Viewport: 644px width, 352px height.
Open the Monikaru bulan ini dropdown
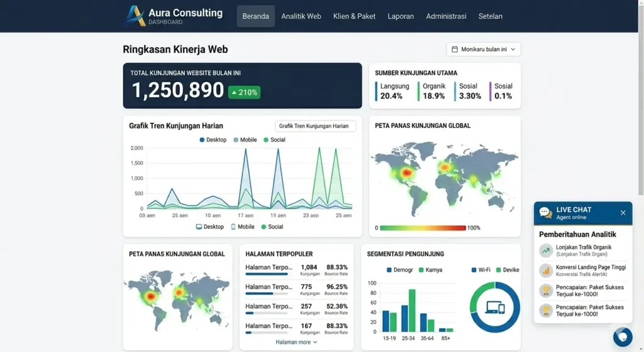484,49
